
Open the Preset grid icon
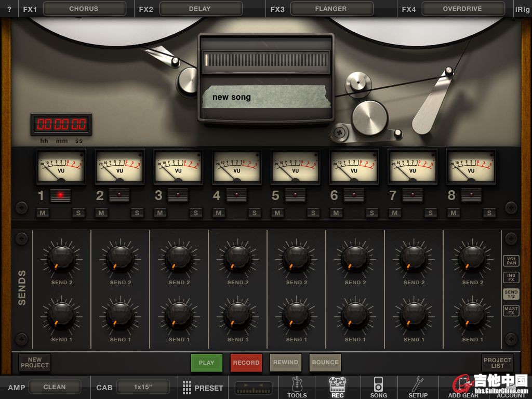coord(187,388)
